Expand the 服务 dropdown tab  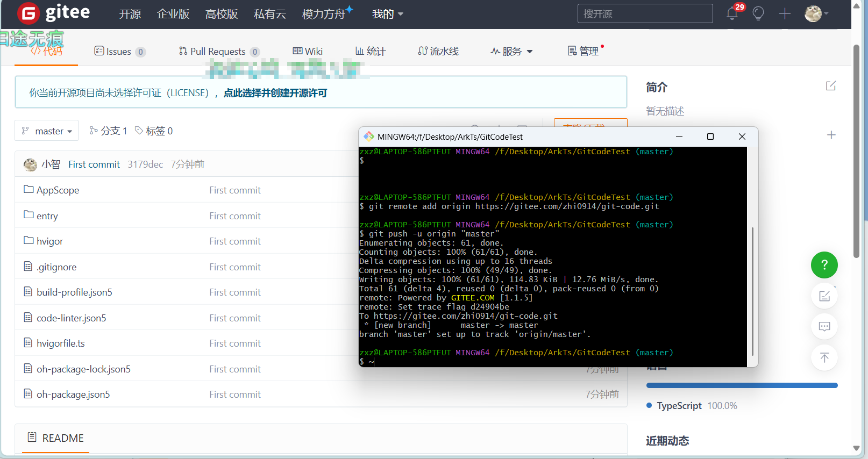click(511, 51)
